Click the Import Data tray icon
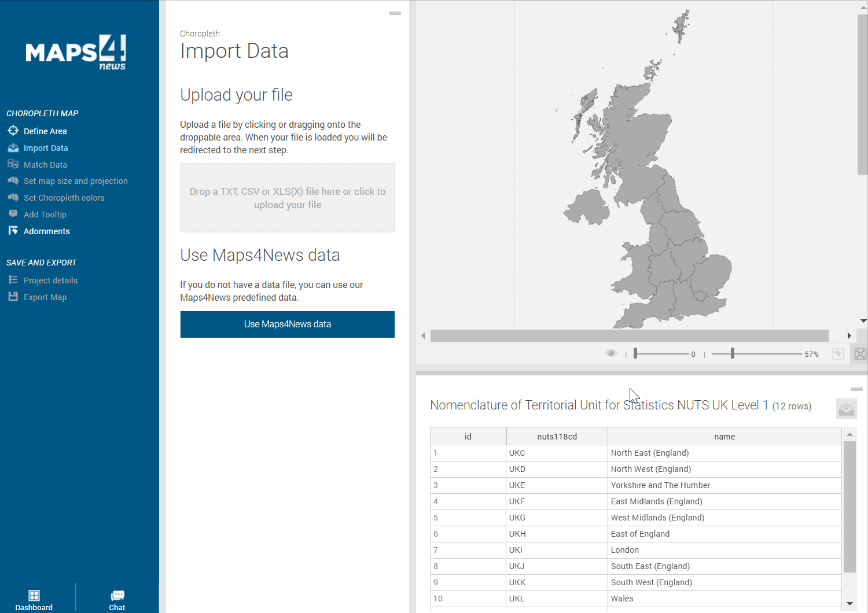Screen dimensions: 868x613 [x=13, y=147]
